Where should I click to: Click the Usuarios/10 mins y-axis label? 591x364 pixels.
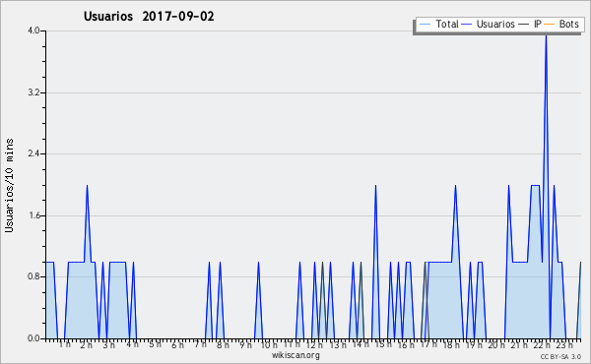point(9,186)
